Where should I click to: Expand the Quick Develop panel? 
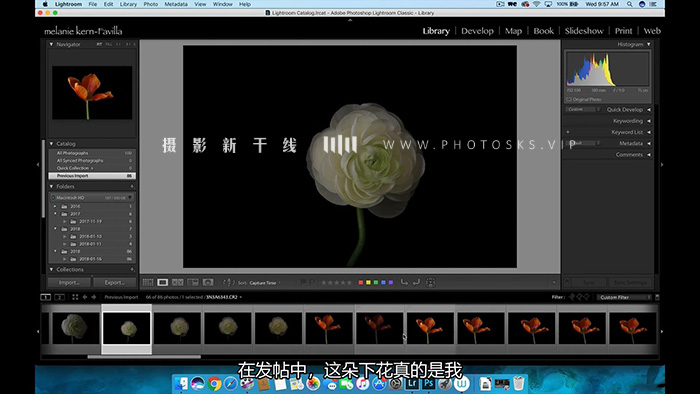tap(649, 109)
